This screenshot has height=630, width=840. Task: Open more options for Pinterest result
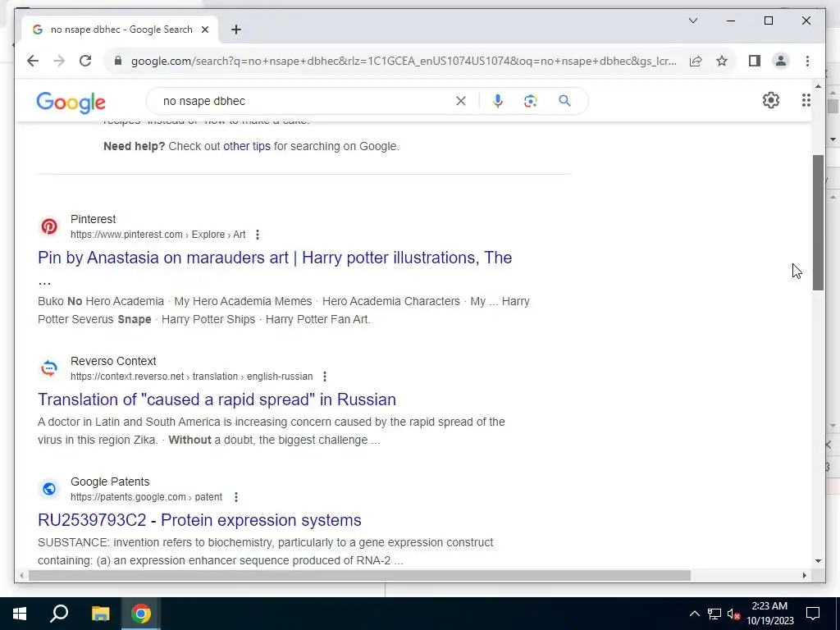tap(258, 235)
